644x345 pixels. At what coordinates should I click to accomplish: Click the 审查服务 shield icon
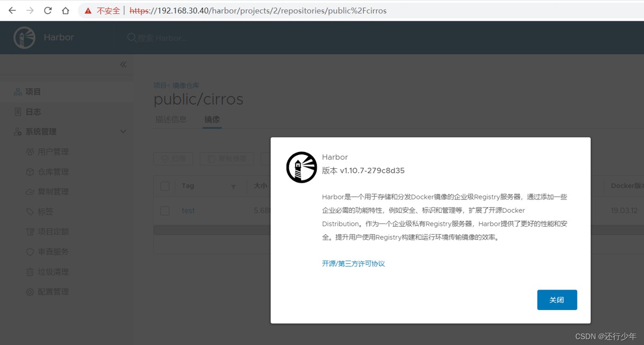click(x=30, y=252)
